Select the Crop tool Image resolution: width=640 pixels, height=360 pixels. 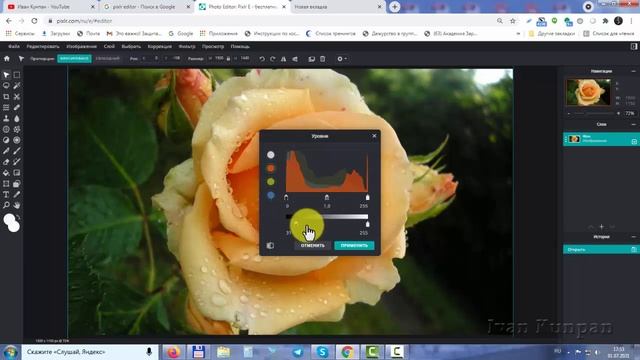coord(6,97)
